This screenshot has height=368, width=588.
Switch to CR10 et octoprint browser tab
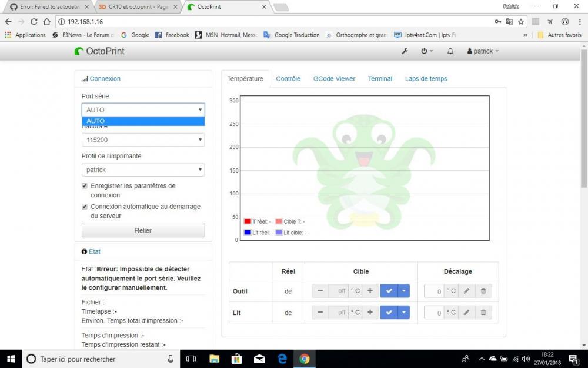(138, 6)
